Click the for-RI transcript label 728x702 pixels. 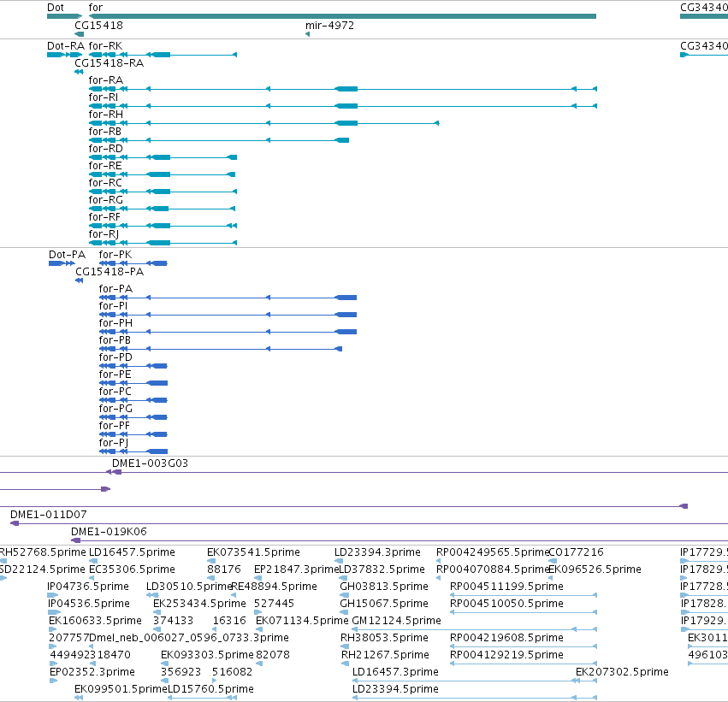103,97
